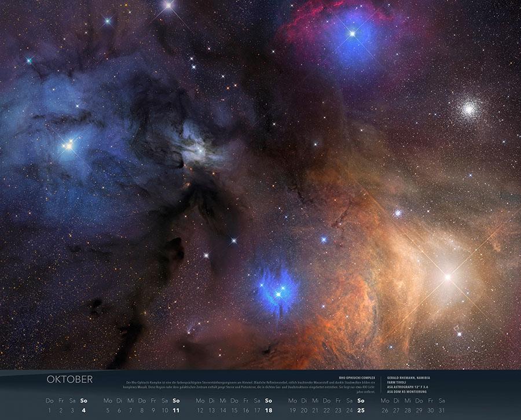
Task: Click the German description paragraph text
Action: pos(249,386)
